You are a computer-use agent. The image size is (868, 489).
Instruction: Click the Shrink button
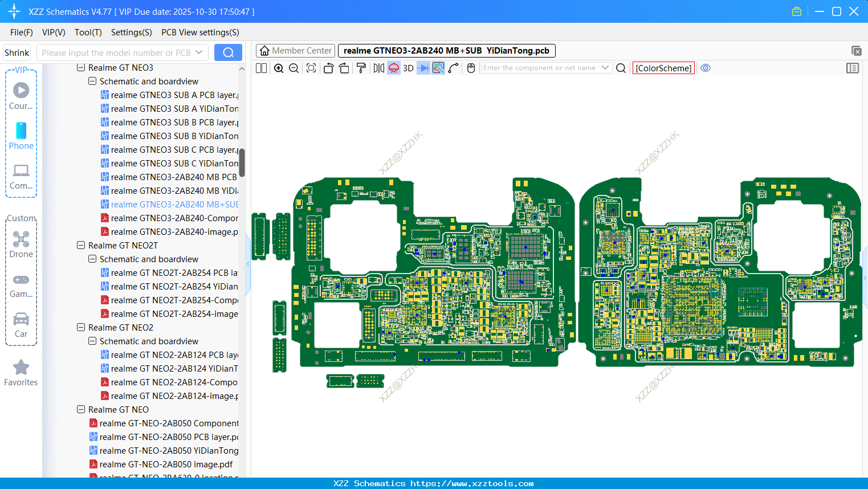click(x=17, y=52)
